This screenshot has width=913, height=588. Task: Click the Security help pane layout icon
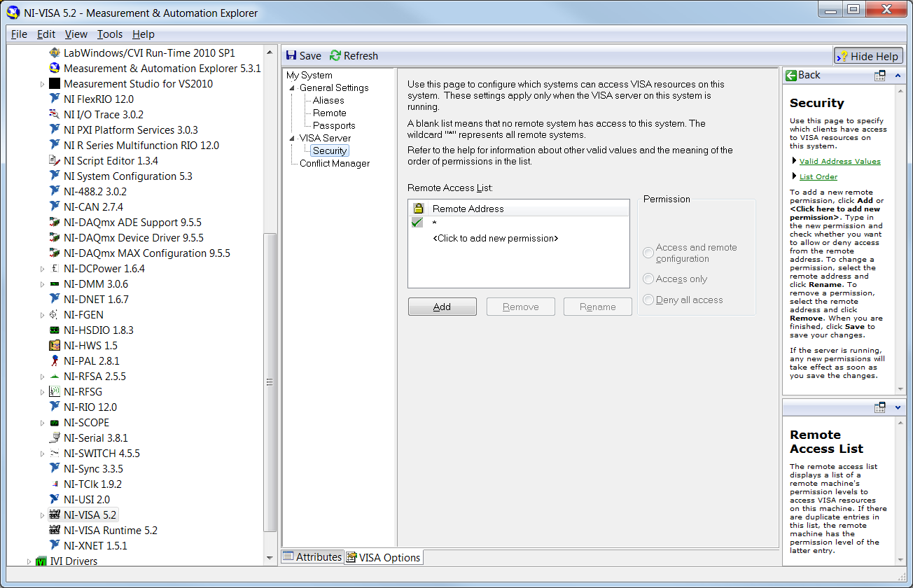[880, 75]
